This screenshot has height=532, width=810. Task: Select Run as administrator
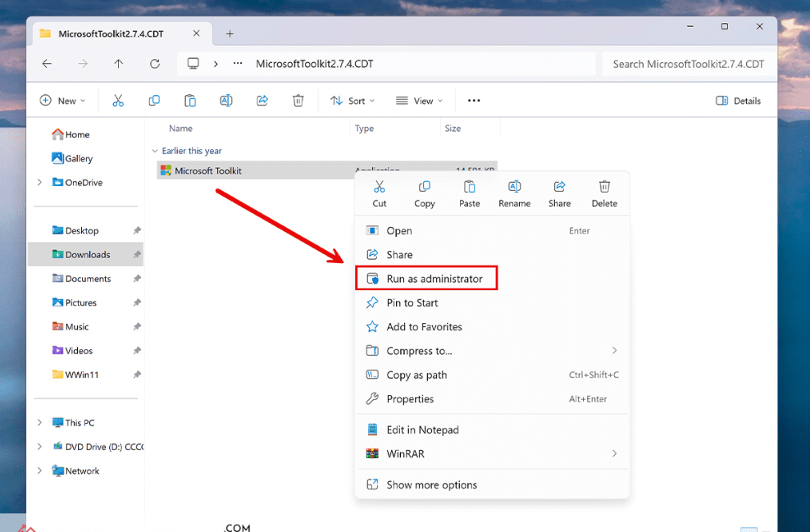click(x=435, y=279)
